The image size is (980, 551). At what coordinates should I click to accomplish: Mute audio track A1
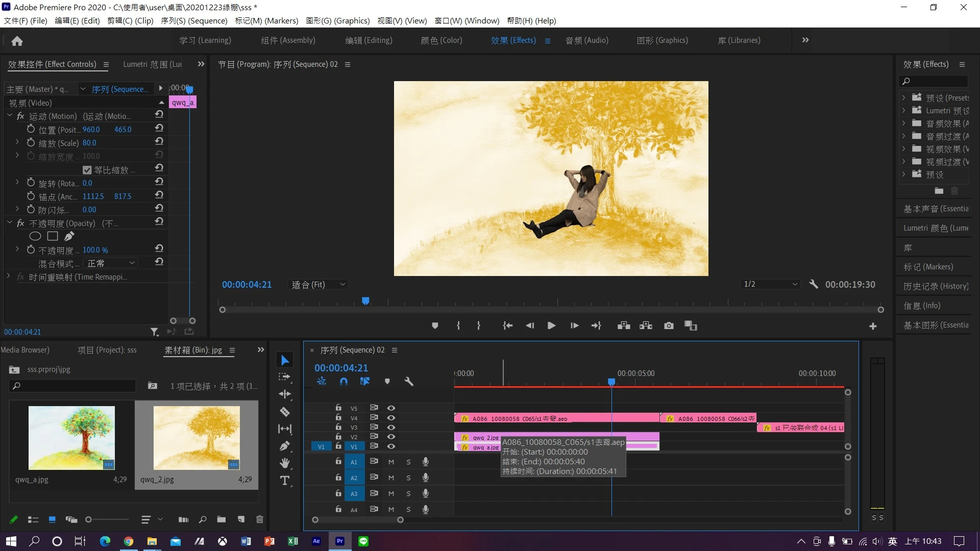(391, 462)
